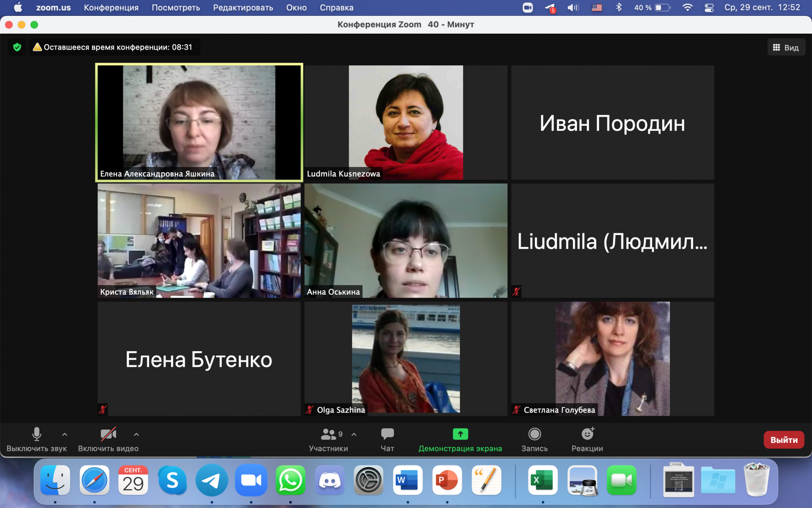This screenshot has width=812, height=508.
Task: Click Telegram menu bar icon with badge
Action: pyautogui.click(x=550, y=8)
